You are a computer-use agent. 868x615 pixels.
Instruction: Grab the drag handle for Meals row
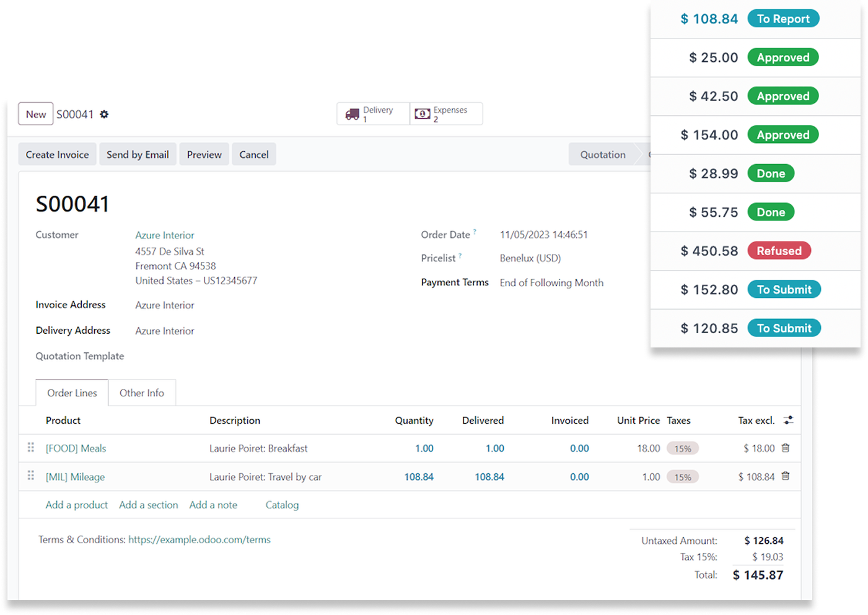click(x=31, y=448)
